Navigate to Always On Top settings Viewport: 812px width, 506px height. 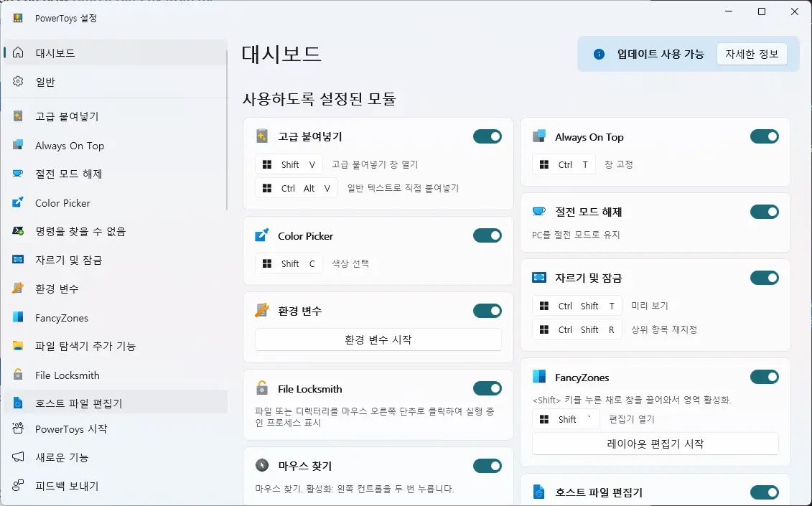tap(116, 146)
